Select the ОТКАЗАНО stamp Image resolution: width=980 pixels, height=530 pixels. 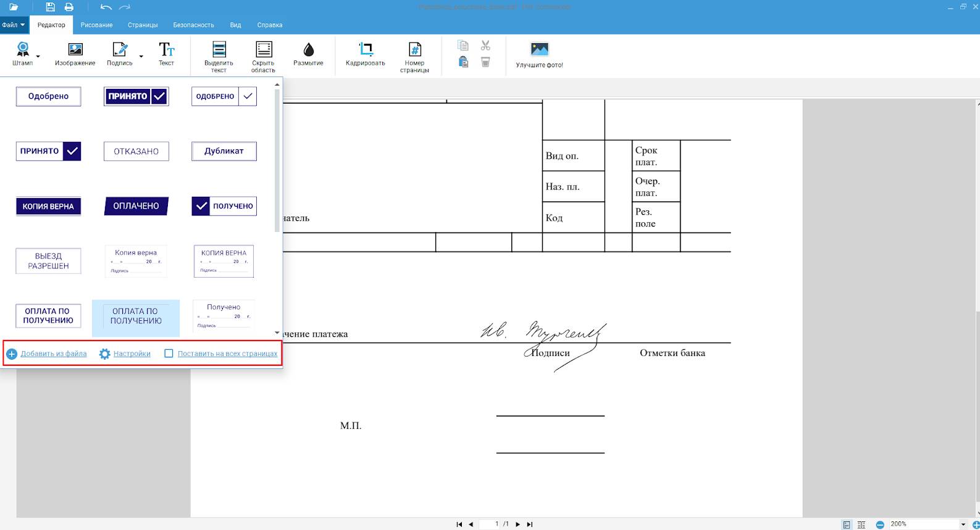point(136,151)
